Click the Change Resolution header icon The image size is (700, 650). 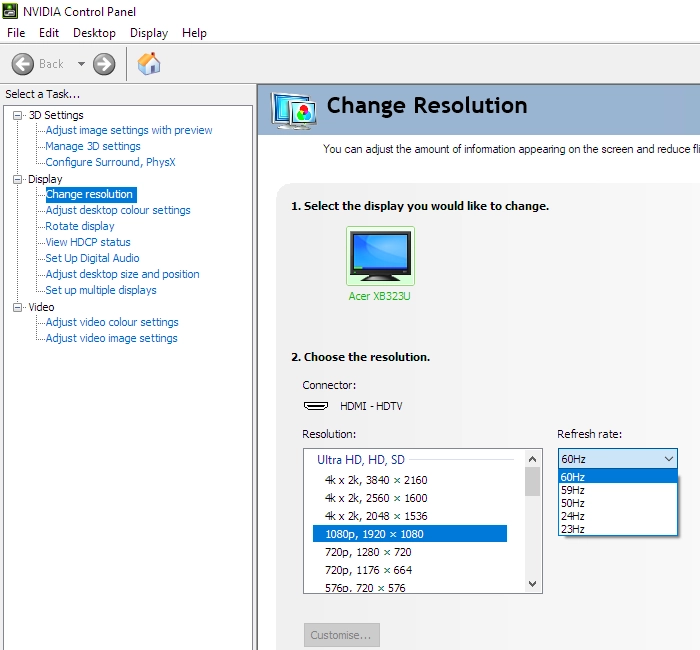tap(294, 111)
